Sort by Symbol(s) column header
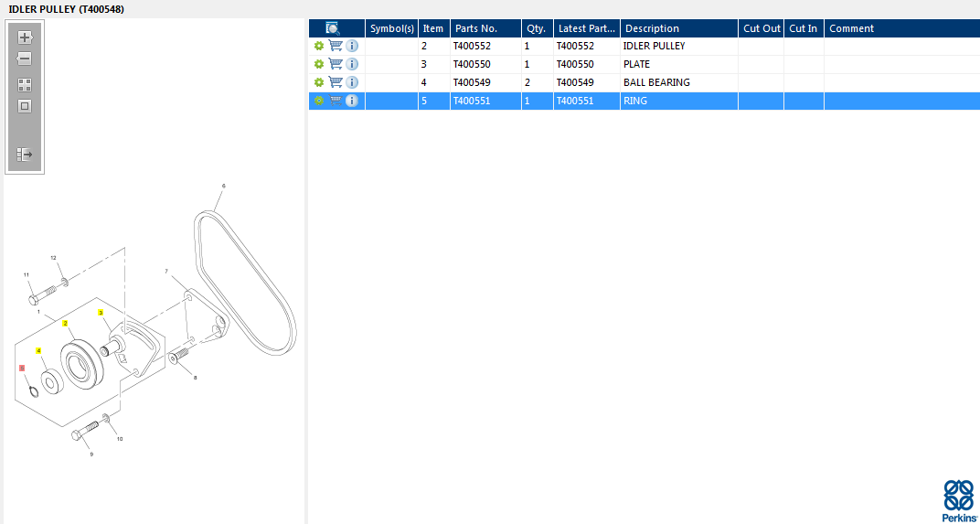 pyautogui.click(x=392, y=28)
